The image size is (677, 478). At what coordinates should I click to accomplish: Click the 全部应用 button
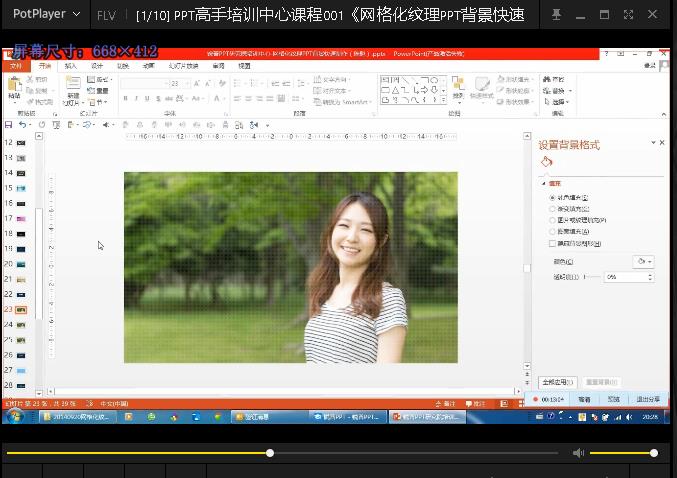coord(557,382)
